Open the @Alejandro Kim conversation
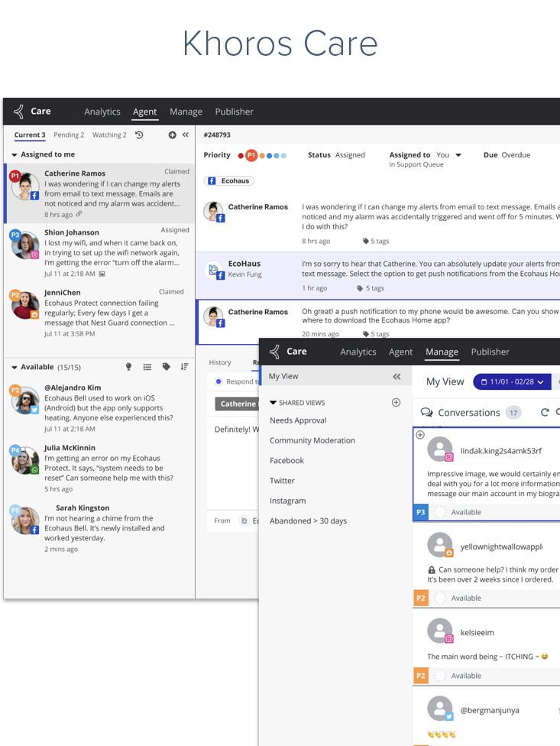560x746 pixels. click(x=99, y=407)
